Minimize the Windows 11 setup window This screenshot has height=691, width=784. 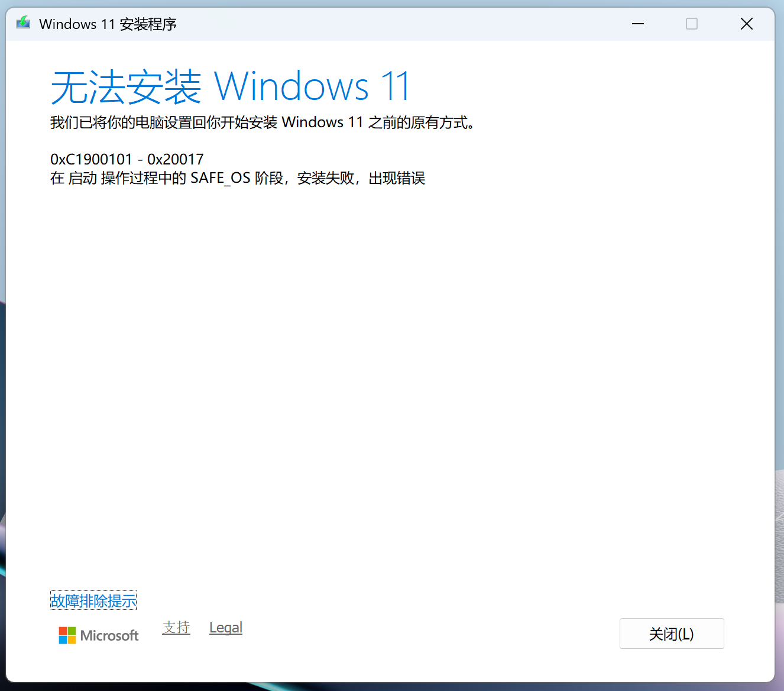click(638, 24)
